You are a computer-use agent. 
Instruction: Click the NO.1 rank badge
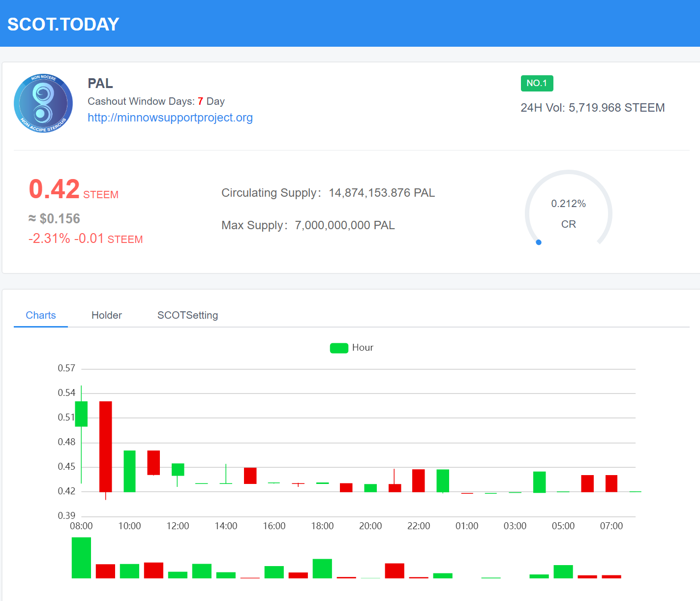pyautogui.click(x=537, y=83)
